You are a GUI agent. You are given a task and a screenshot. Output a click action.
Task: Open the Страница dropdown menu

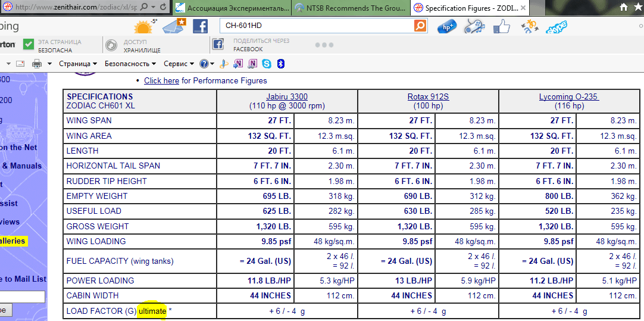click(x=78, y=64)
